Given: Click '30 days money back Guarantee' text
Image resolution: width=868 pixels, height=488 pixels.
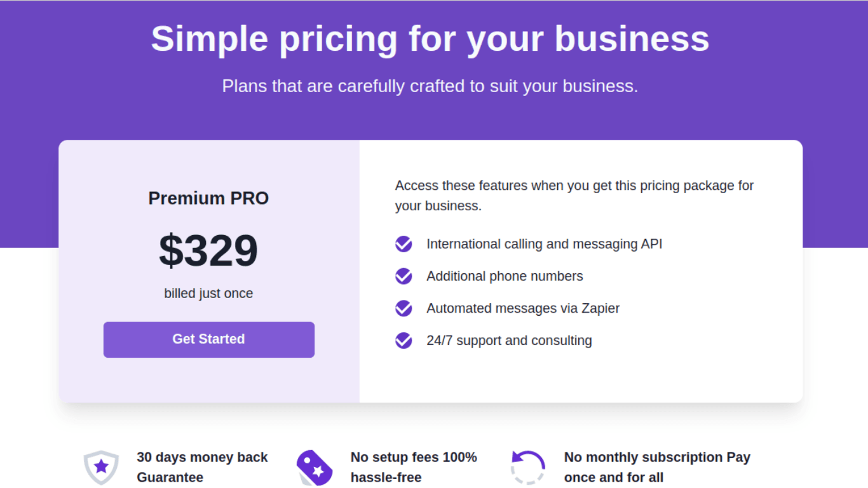Looking at the screenshot, I should [x=202, y=468].
